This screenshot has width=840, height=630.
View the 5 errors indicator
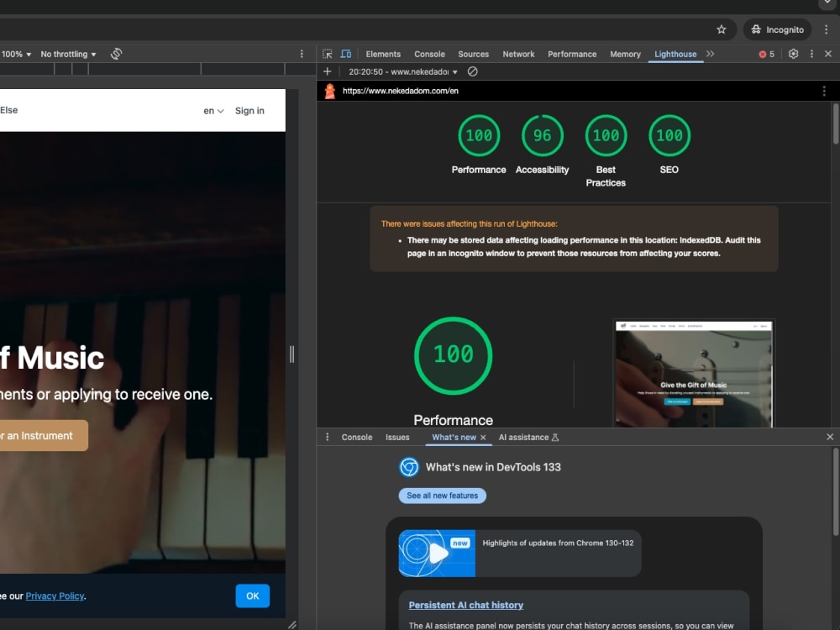(767, 54)
